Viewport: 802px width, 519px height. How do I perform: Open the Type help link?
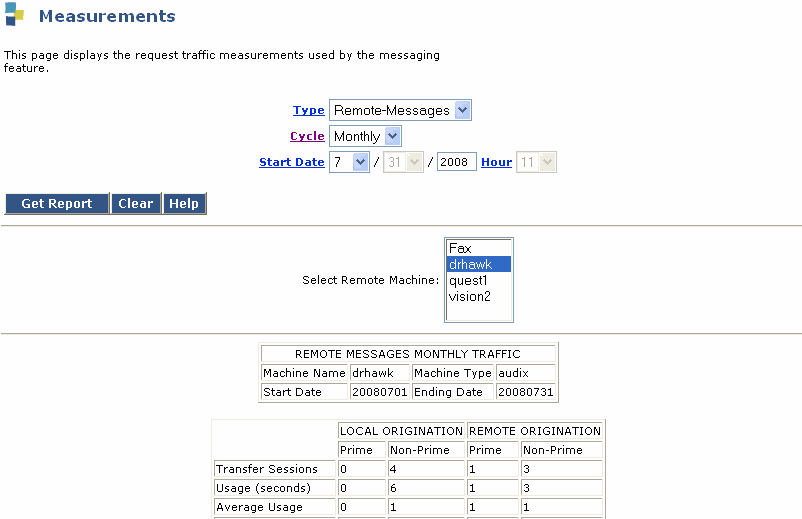tap(308, 110)
